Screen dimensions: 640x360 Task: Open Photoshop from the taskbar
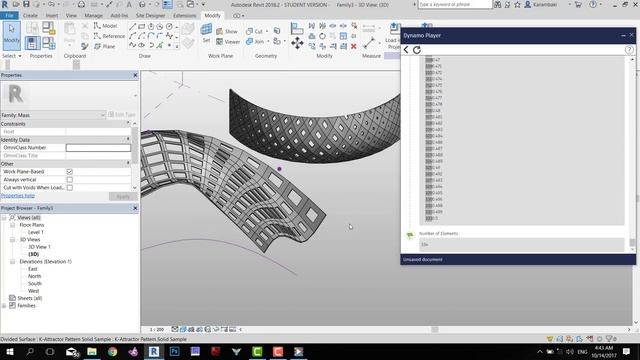(174, 351)
